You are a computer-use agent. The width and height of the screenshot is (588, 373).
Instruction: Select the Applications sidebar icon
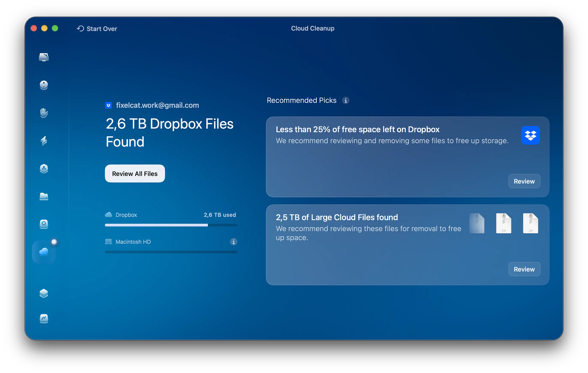(44, 168)
